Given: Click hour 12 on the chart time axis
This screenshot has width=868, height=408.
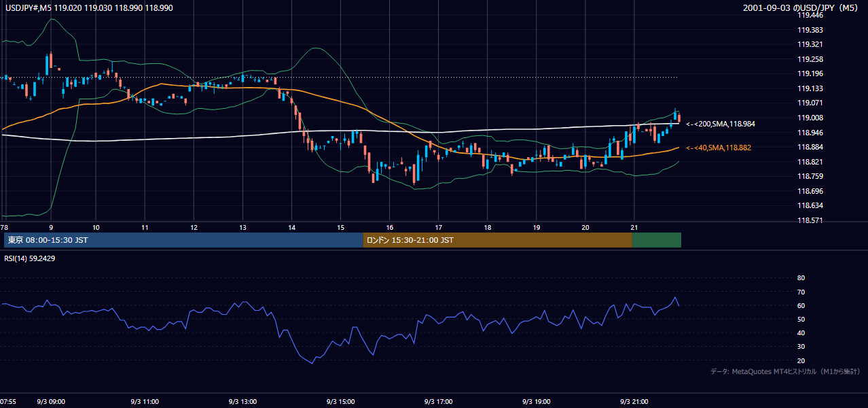Looking at the screenshot, I should tap(194, 227).
